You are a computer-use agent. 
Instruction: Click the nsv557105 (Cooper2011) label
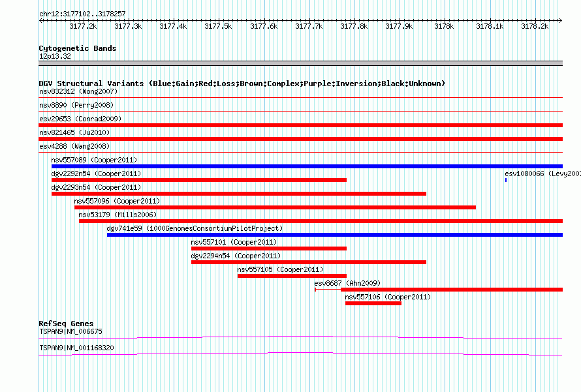(280, 269)
